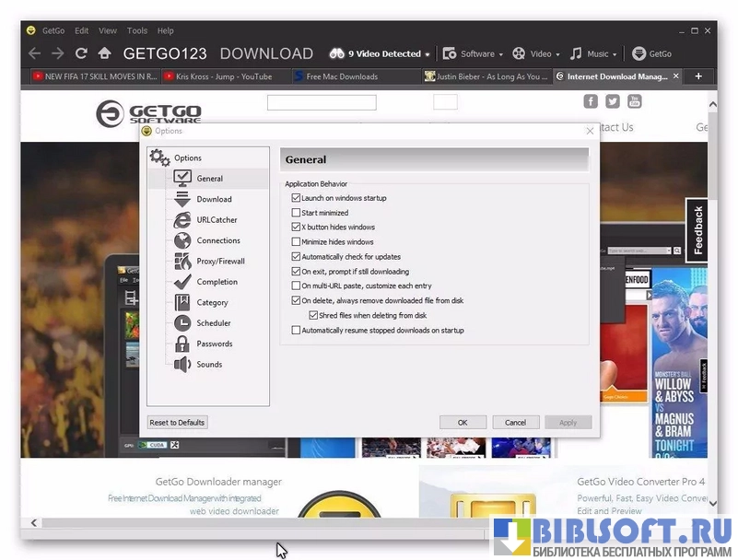Click Reset to Defaults button
The height and width of the screenshot is (560, 738).
click(x=177, y=423)
